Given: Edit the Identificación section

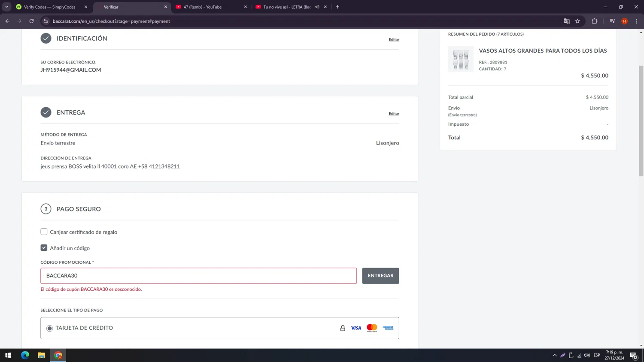Looking at the screenshot, I should 394,39.
